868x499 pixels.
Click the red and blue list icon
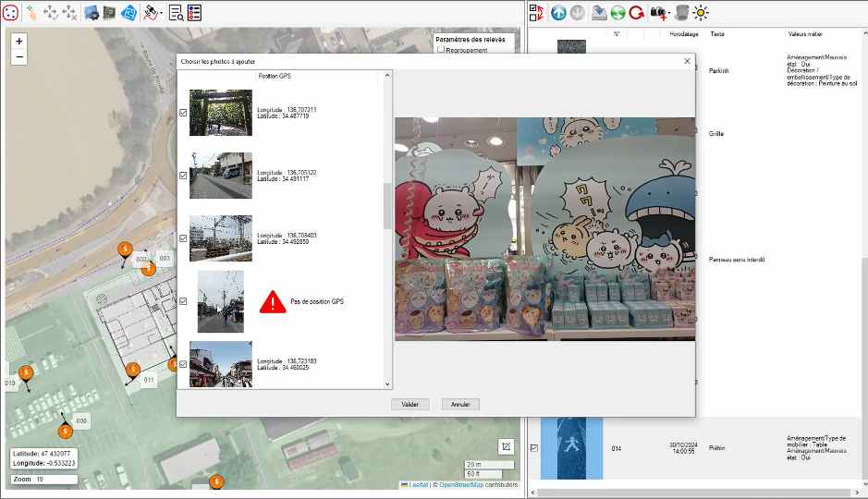click(194, 12)
